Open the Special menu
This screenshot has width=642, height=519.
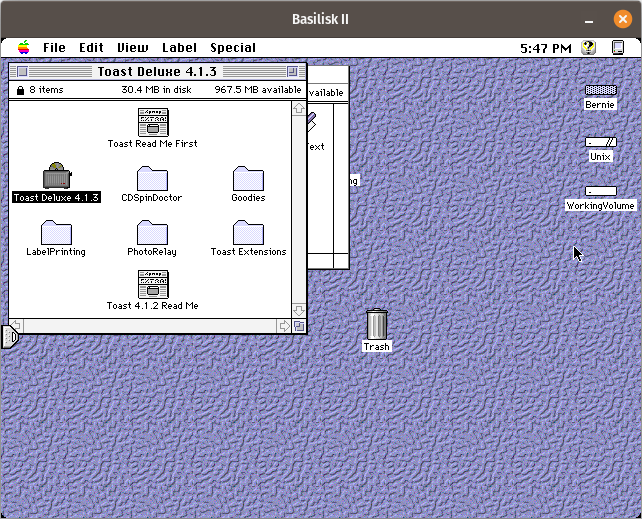pyautogui.click(x=233, y=48)
